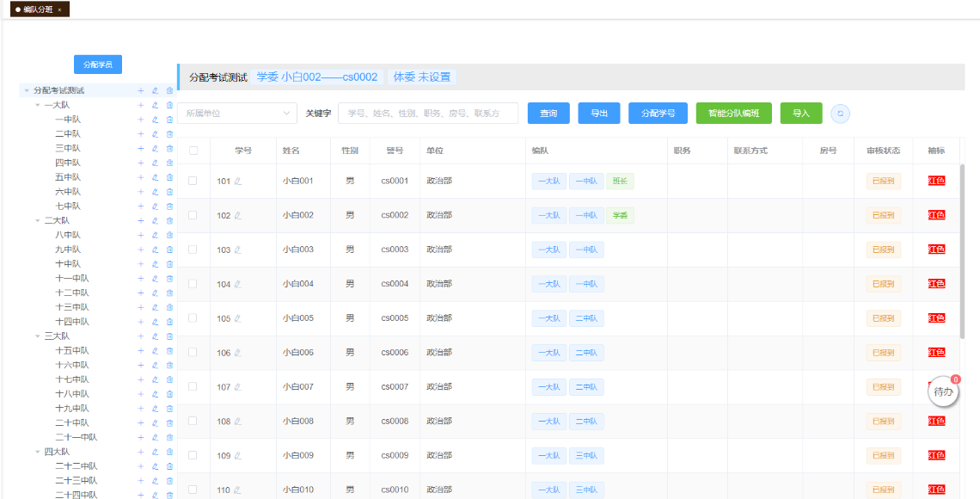The image size is (980, 499).
Task: Check the row for 小白007
Action: 193,386
